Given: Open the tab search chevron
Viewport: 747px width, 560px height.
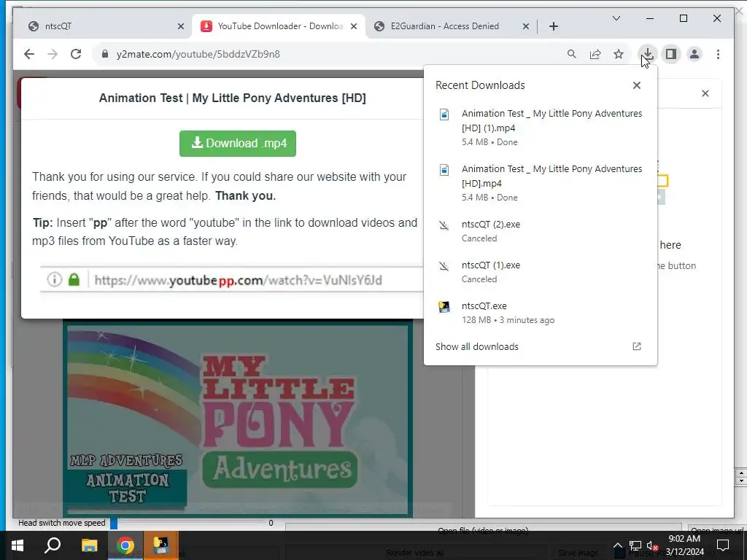Looking at the screenshot, I should tap(616, 18).
